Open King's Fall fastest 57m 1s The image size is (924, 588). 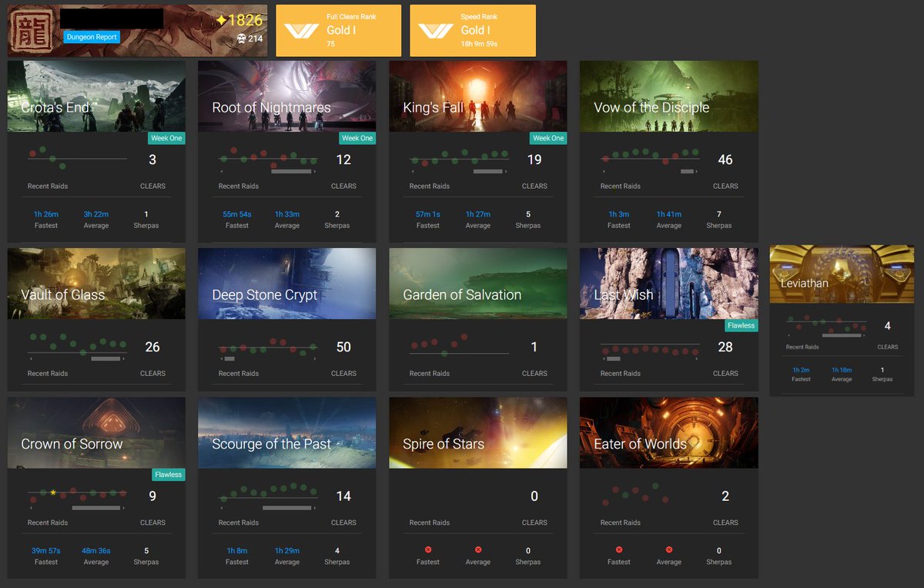[x=428, y=214]
